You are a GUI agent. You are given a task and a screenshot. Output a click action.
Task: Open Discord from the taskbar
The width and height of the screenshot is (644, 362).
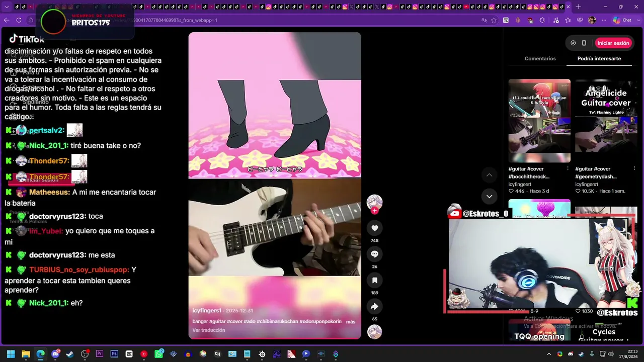(55, 354)
